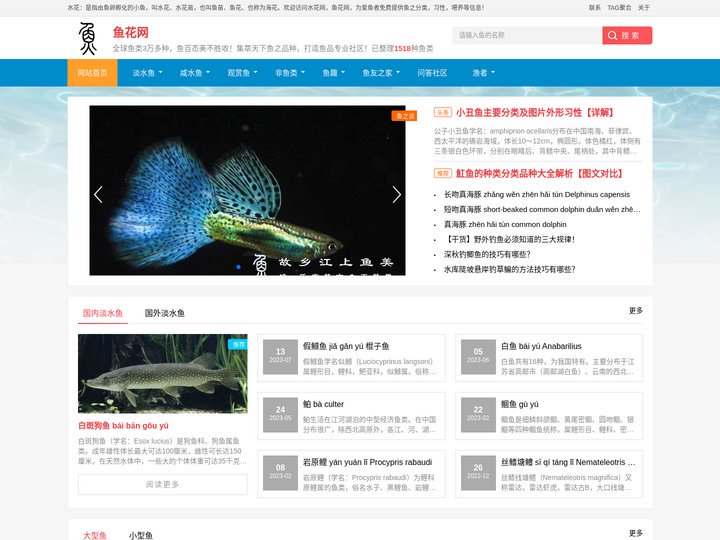The height and width of the screenshot is (540, 720).
Task: Switch to 国内淡水鱼 tab
Action: pyautogui.click(x=103, y=313)
